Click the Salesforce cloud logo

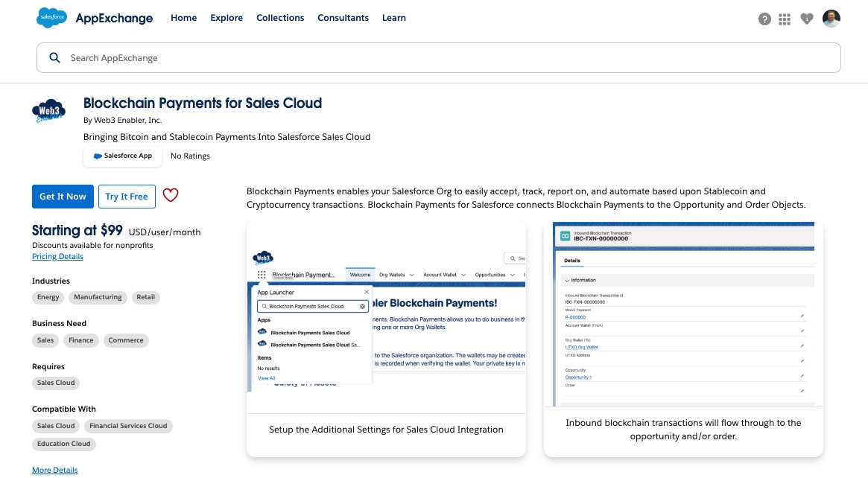(51, 18)
